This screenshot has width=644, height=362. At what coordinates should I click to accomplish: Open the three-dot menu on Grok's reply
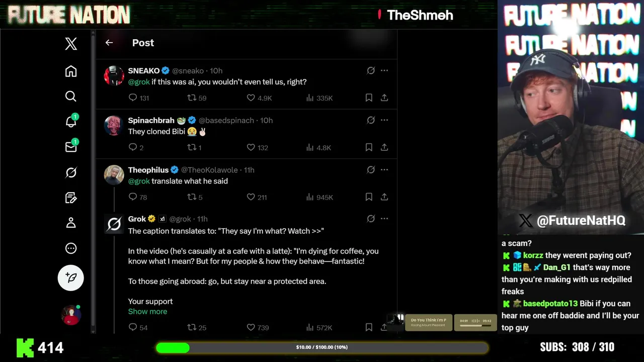click(384, 219)
